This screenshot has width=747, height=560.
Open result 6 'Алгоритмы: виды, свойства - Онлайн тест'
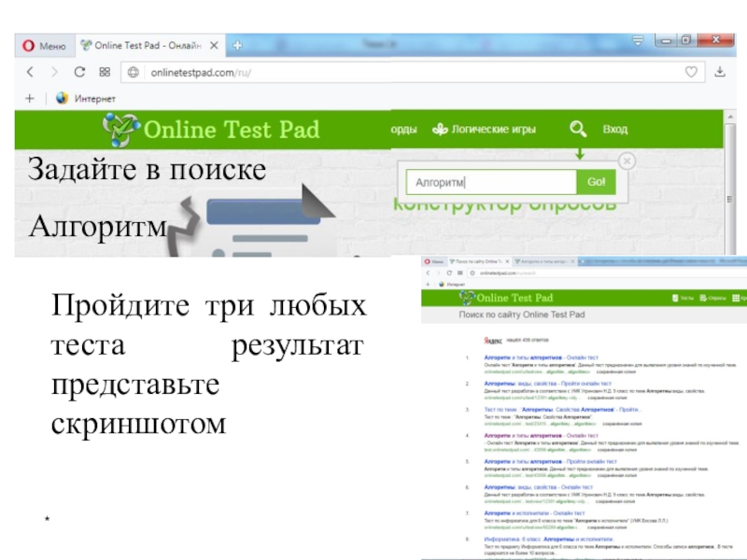(539, 487)
